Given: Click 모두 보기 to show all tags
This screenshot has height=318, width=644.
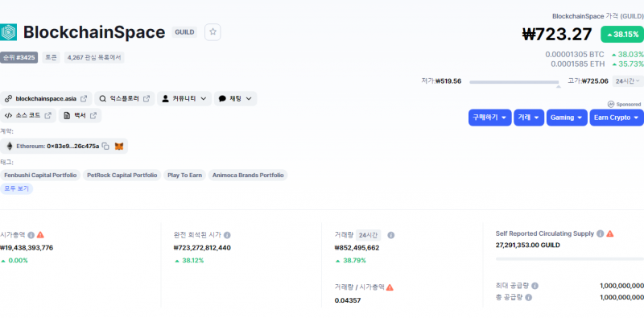Looking at the screenshot, I should coord(16,189).
